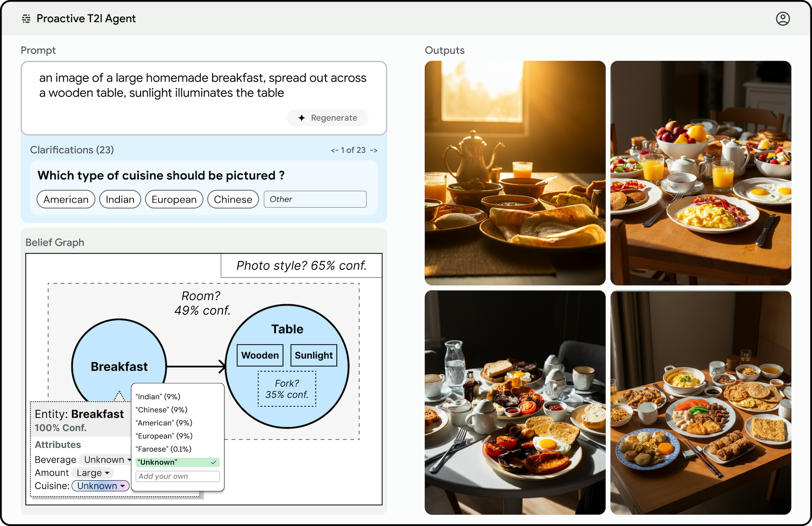Choose the Indian cuisine chip
The width and height of the screenshot is (812, 526).
click(120, 200)
